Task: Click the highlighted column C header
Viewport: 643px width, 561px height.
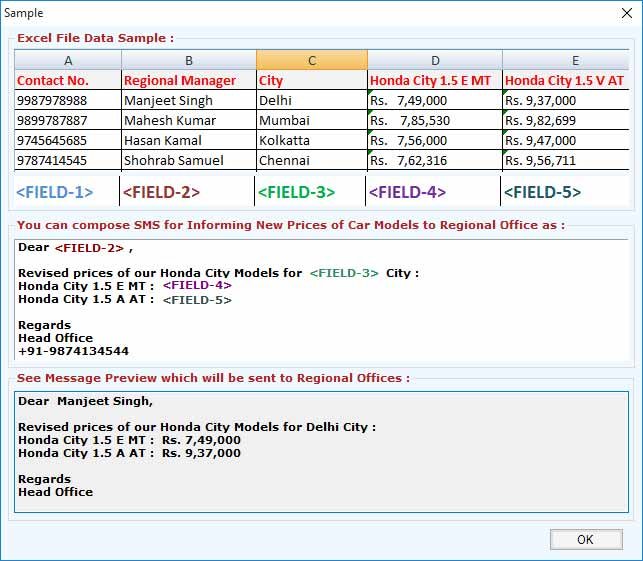Action: pos(311,60)
